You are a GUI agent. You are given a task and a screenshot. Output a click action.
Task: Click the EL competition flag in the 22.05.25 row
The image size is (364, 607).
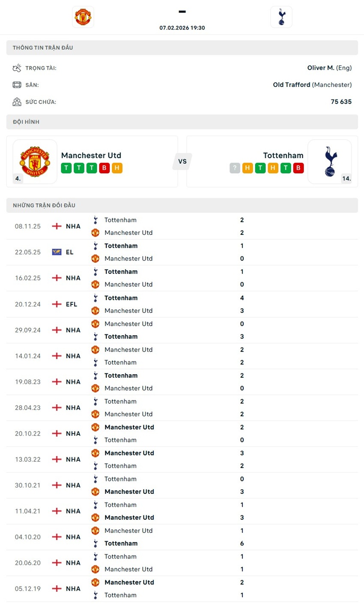tap(56, 252)
